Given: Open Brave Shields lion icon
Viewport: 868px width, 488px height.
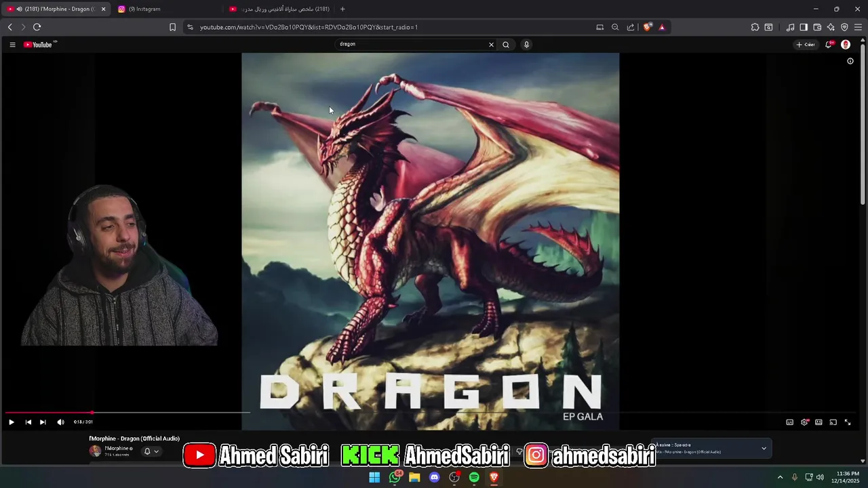Looking at the screenshot, I should tap(648, 27).
